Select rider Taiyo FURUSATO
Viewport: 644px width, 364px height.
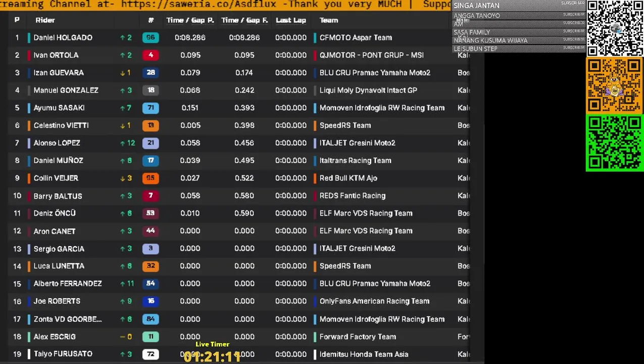coord(63,354)
